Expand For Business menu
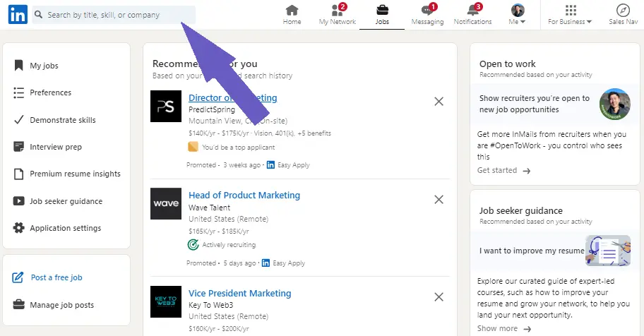The height and width of the screenshot is (336, 644). [570, 16]
